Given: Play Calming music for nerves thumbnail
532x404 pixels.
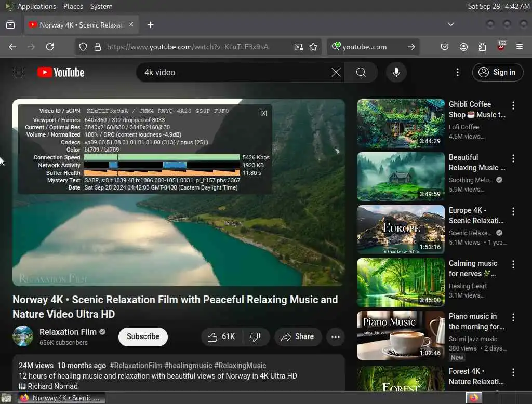Looking at the screenshot, I should coord(401,282).
